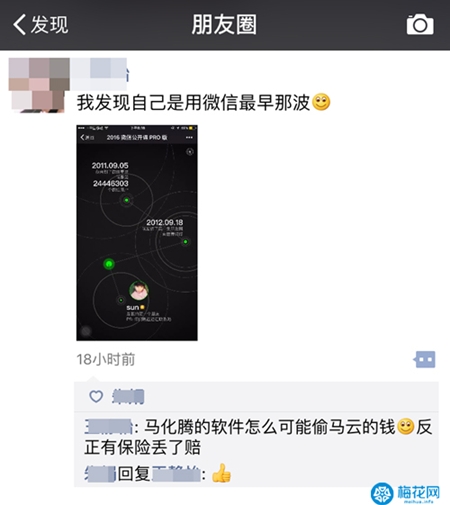This screenshot has width=450, height=505.
Task: Tap the smiley emoji in the comment
Action: [406, 427]
